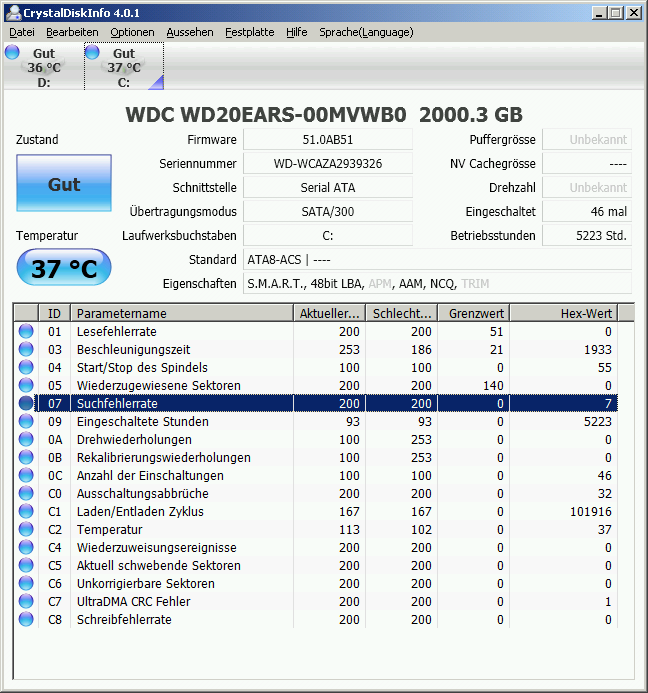The width and height of the screenshot is (648, 693).
Task: Select the highlighted Suchfehlerrate row text
Action: (117, 404)
